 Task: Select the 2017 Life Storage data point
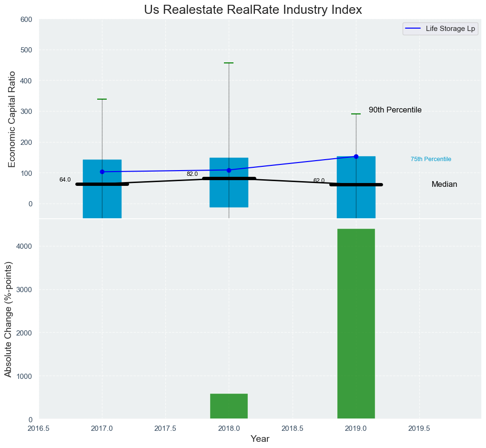coord(102,172)
